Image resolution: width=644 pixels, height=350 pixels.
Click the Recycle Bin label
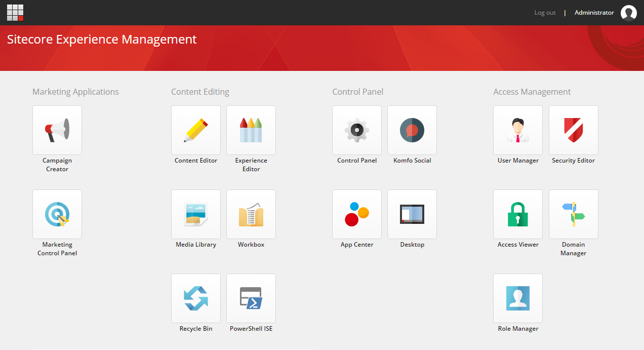[196, 329]
